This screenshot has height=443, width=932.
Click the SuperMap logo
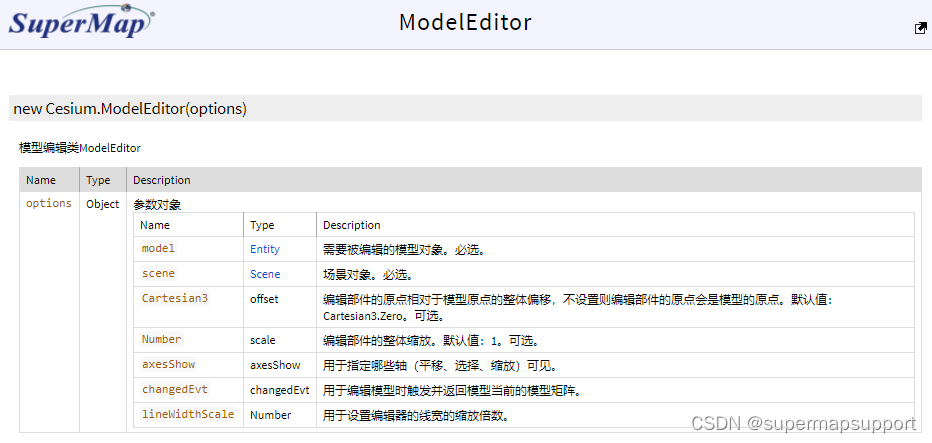[x=81, y=21]
